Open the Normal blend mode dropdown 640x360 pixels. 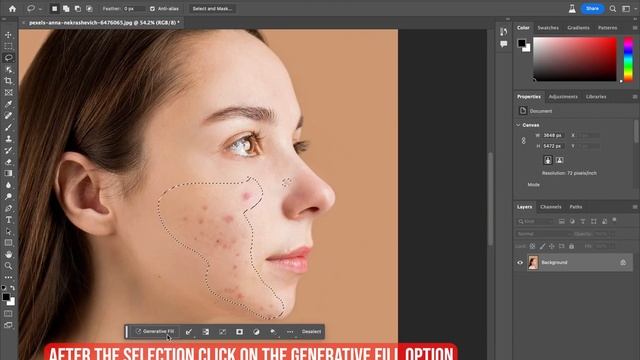coord(543,234)
